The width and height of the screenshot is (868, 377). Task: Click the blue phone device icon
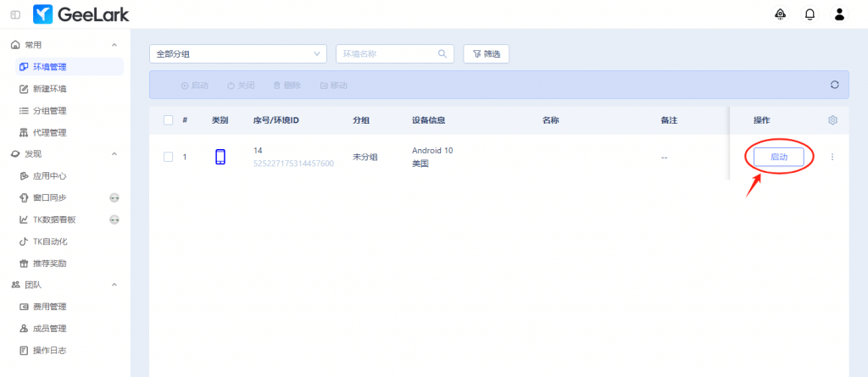tap(220, 157)
